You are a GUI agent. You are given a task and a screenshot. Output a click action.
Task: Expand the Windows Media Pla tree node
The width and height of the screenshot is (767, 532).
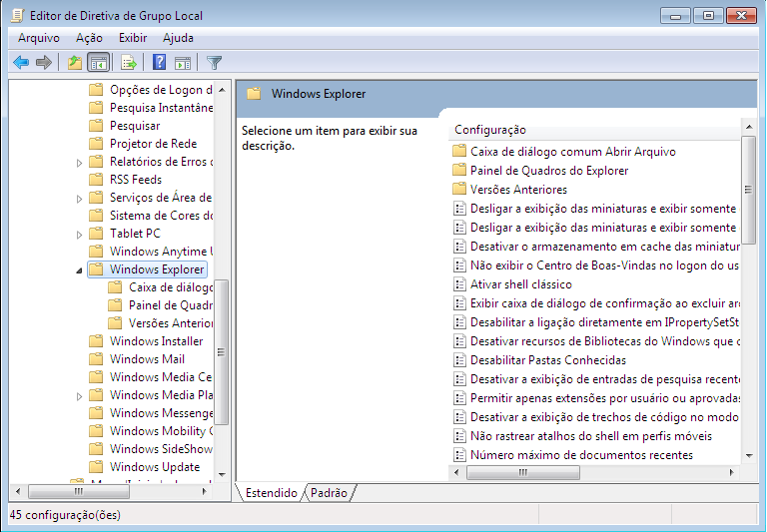pos(79,396)
